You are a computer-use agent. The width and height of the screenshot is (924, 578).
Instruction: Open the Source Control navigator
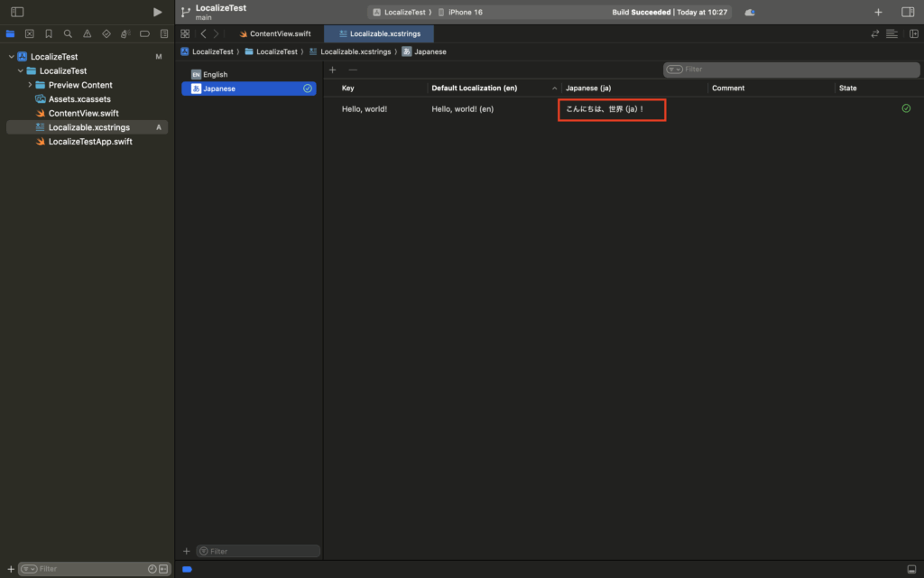(30, 33)
